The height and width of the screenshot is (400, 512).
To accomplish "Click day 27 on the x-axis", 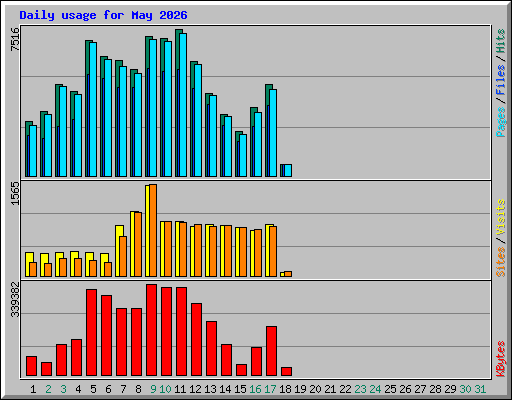I will click(x=420, y=389).
